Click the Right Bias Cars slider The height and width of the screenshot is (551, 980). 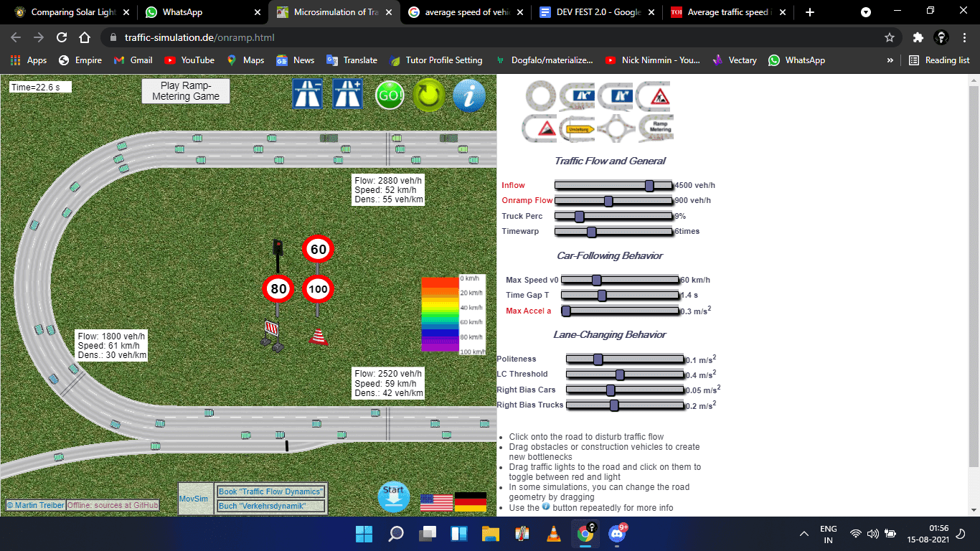625,390
